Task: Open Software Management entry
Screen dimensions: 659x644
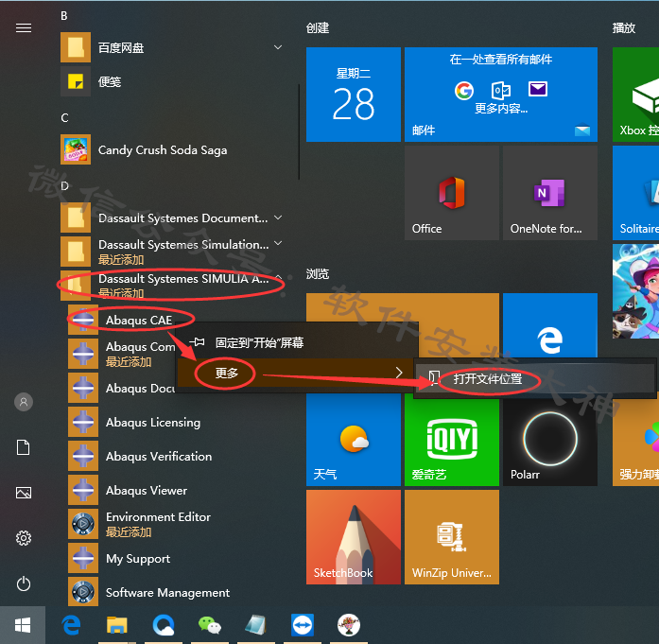Action: coord(175,592)
